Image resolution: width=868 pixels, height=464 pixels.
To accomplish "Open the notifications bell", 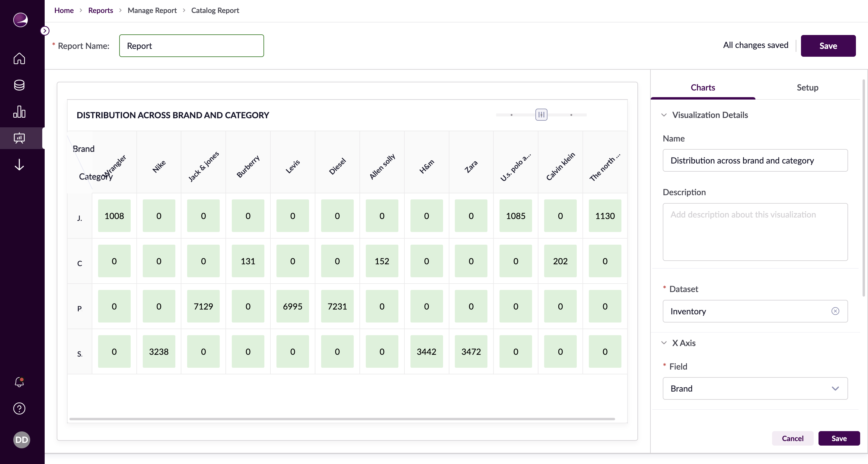I will coord(19,382).
